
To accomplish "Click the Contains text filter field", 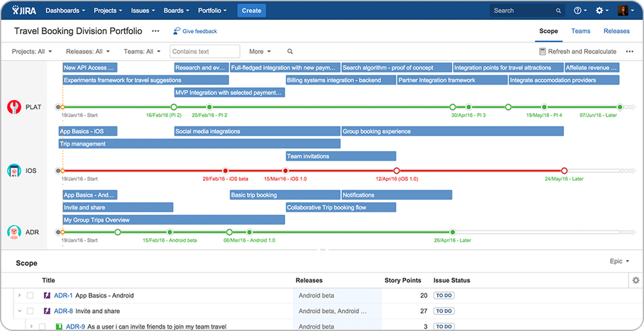I will (x=205, y=52).
